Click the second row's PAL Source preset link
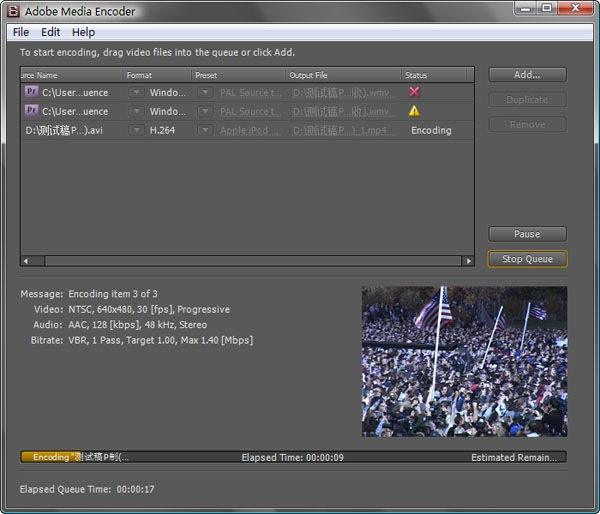 tap(250, 112)
